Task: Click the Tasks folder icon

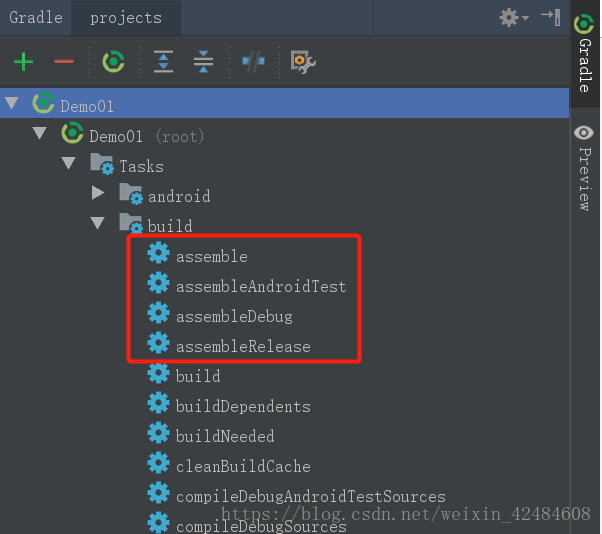Action: (102, 164)
